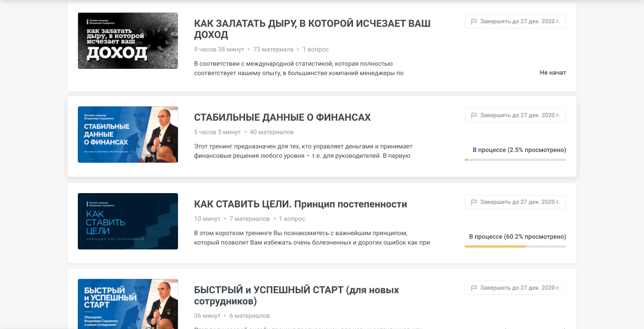Image resolution: width=644 pixels, height=329 pixels.
Task: Open Стабильные данные о финансах thumbnail
Action: 128,135
